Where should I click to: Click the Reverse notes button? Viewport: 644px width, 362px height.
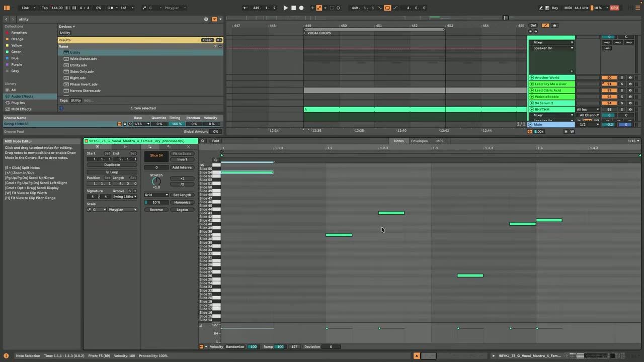156,210
